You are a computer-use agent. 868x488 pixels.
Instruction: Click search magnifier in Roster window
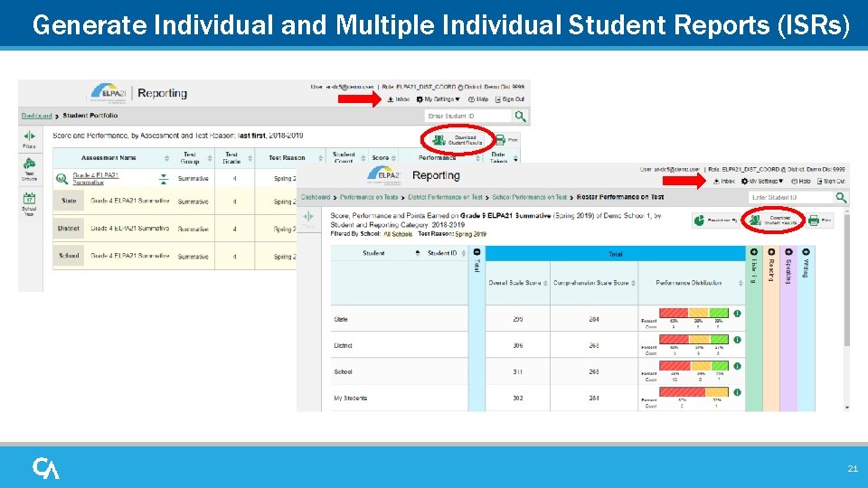pyautogui.click(x=842, y=198)
